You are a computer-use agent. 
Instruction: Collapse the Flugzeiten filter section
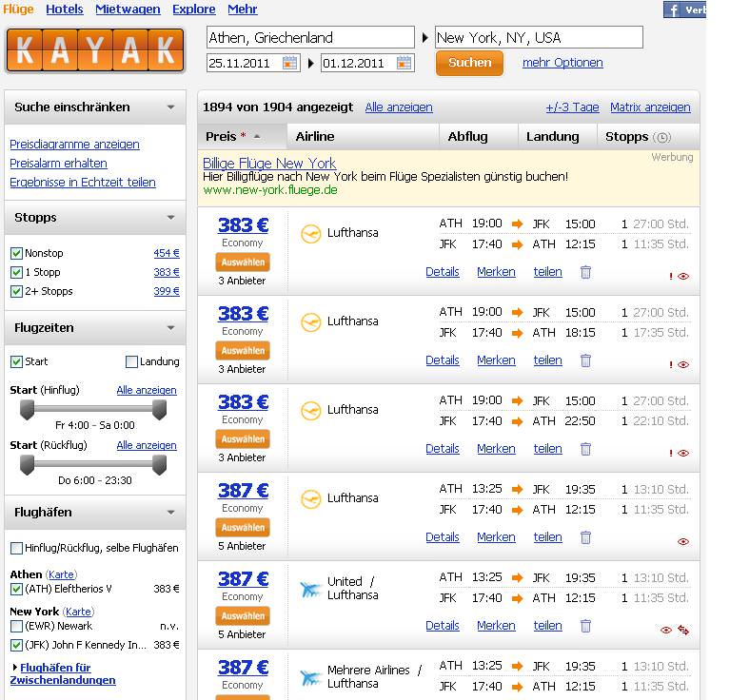pyautogui.click(x=171, y=328)
